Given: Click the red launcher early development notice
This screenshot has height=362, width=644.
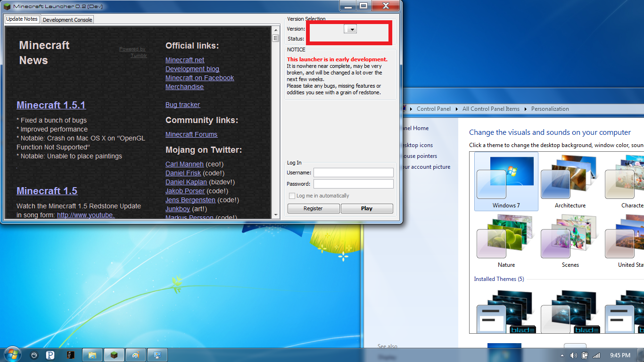Looking at the screenshot, I should pyautogui.click(x=337, y=59).
